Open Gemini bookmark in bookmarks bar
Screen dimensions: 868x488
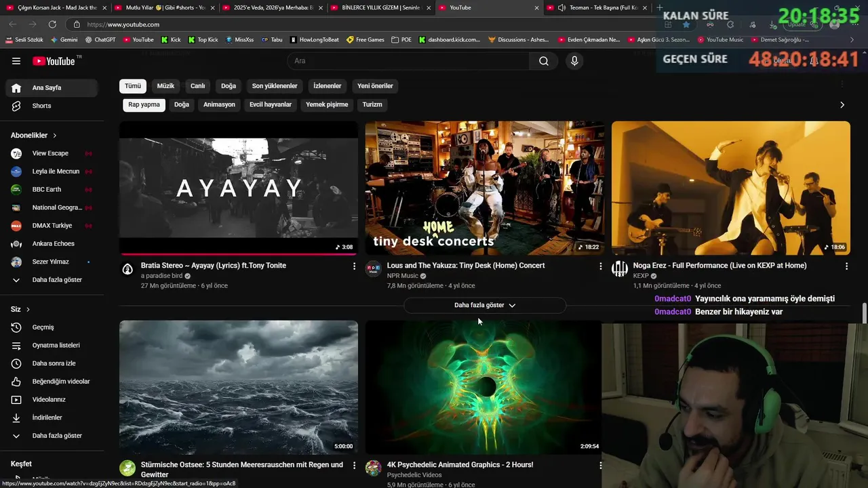pos(63,40)
